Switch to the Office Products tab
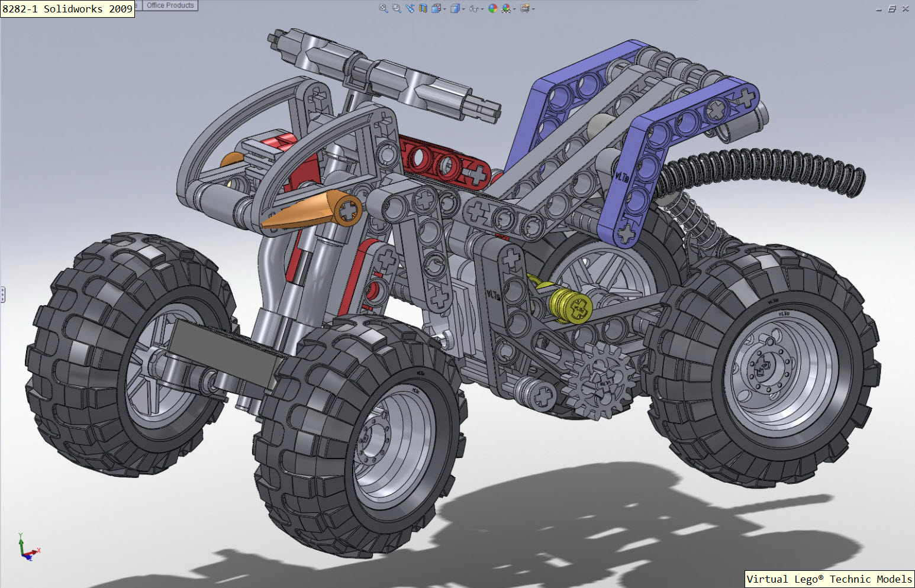 pos(170,5)
